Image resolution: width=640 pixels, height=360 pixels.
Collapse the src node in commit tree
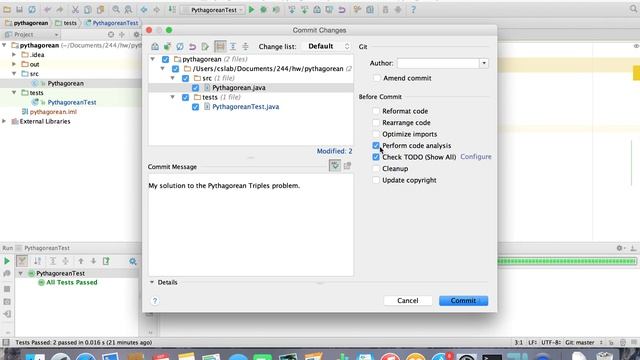point(173,78)
